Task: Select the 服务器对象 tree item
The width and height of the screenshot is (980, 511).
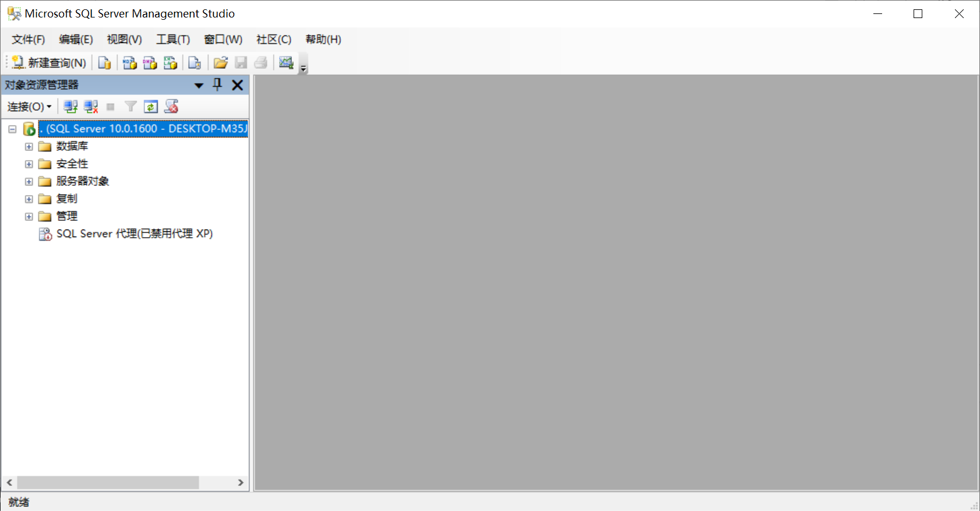Action: click(83, 181)
